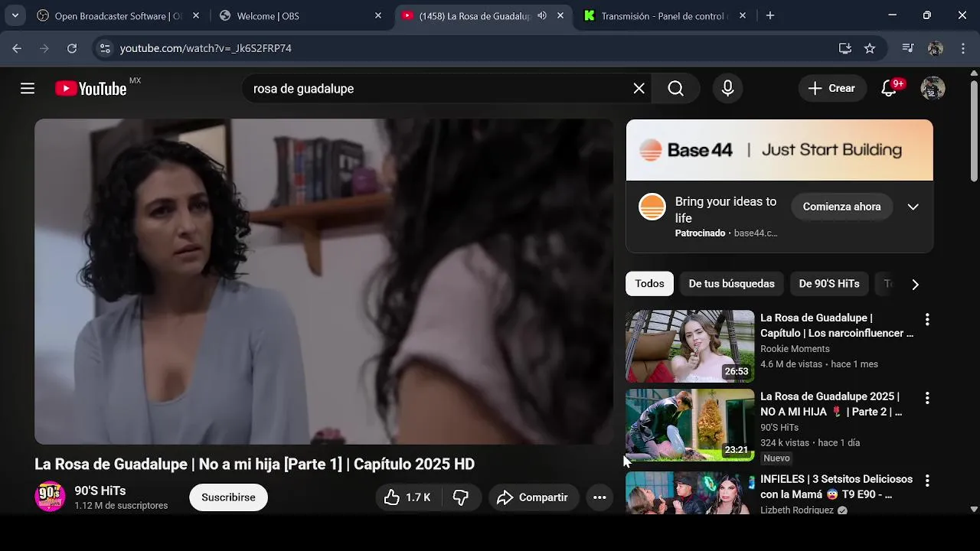Expand the Base 44 ad chevron

tap(913, 207)
